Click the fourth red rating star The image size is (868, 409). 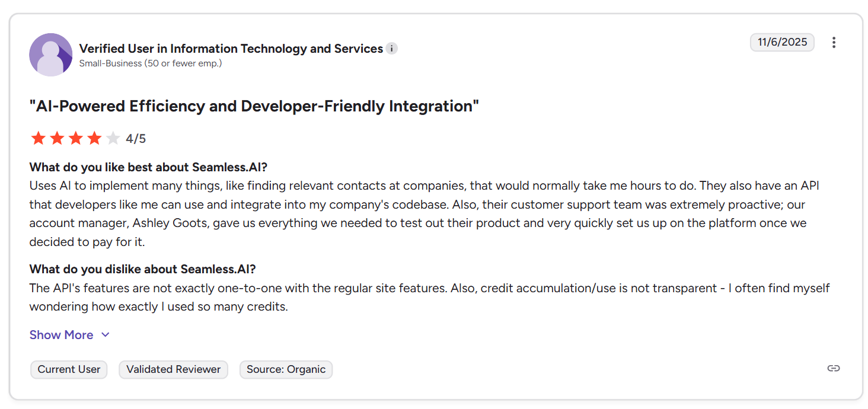point(94,139)
